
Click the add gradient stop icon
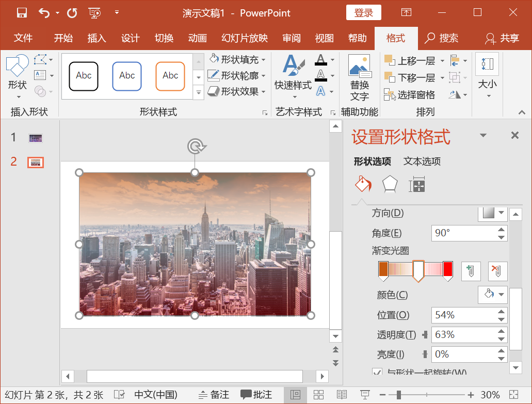click(470, 271)
